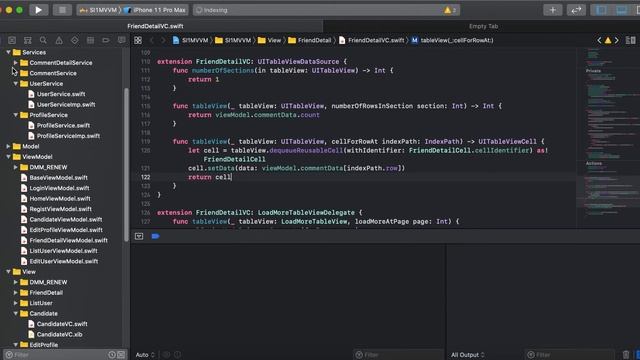Show only recently modified files

click(x=112, y=355)
